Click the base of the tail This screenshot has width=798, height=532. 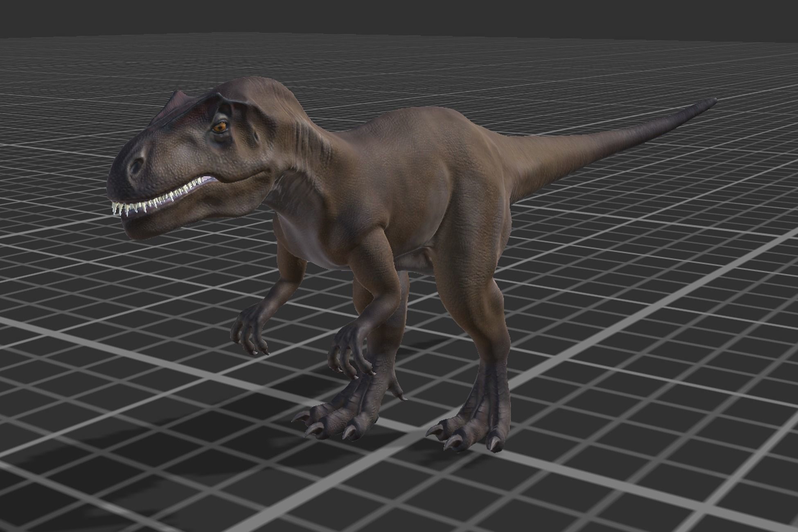[x=528, y=160]
